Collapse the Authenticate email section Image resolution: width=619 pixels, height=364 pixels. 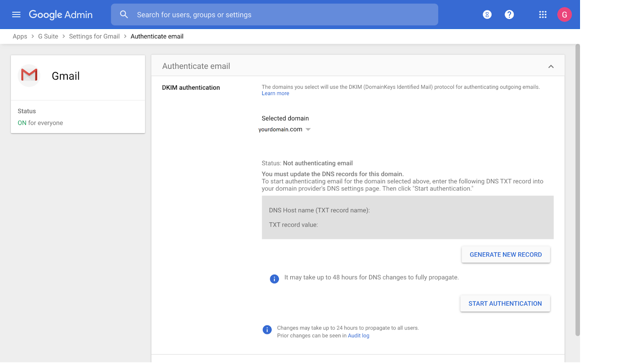(x=551, y=67)
